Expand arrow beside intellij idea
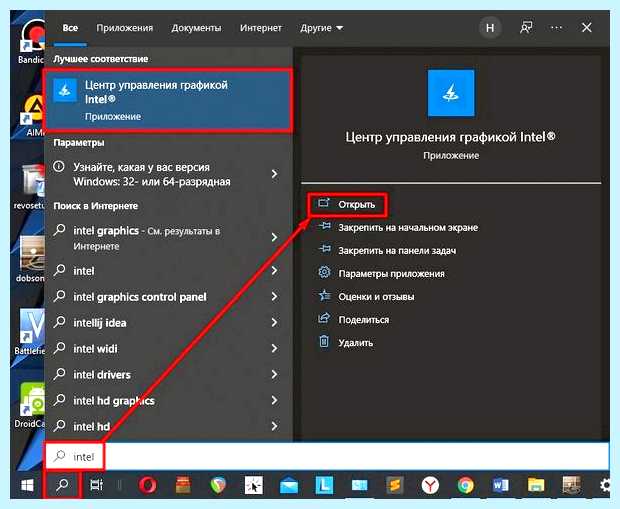 point(274,322)
